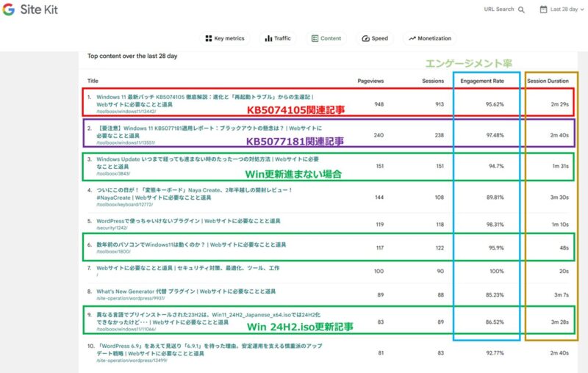This screenshot has height=373, width=588.
Task: Click the Google G logo
Action: [8, 10]
